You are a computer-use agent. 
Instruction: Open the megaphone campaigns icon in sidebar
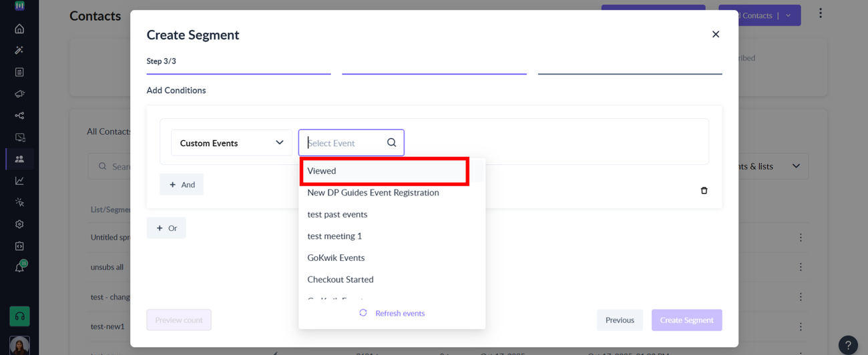(19, 94)
